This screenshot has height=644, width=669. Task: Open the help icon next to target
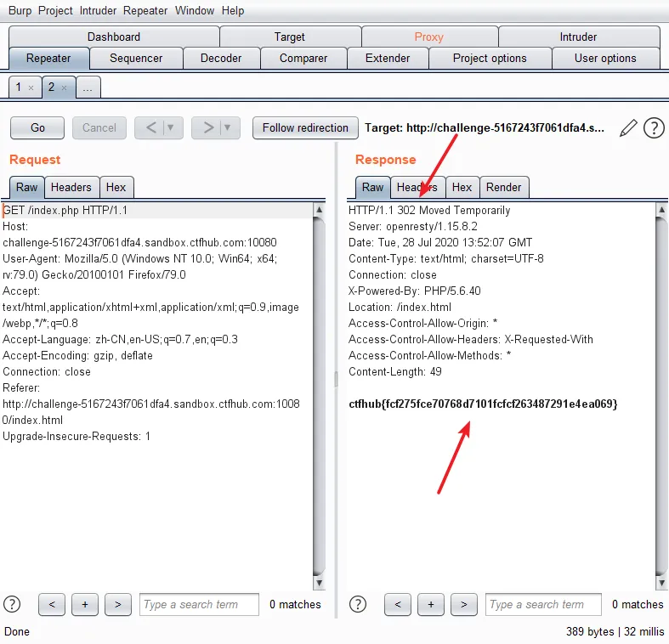654,128
